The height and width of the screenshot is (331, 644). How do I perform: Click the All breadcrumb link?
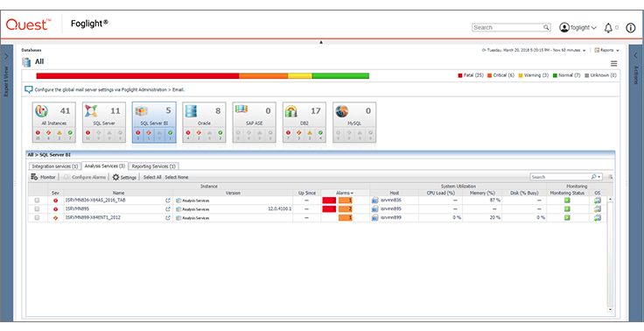tap(30, 155)
